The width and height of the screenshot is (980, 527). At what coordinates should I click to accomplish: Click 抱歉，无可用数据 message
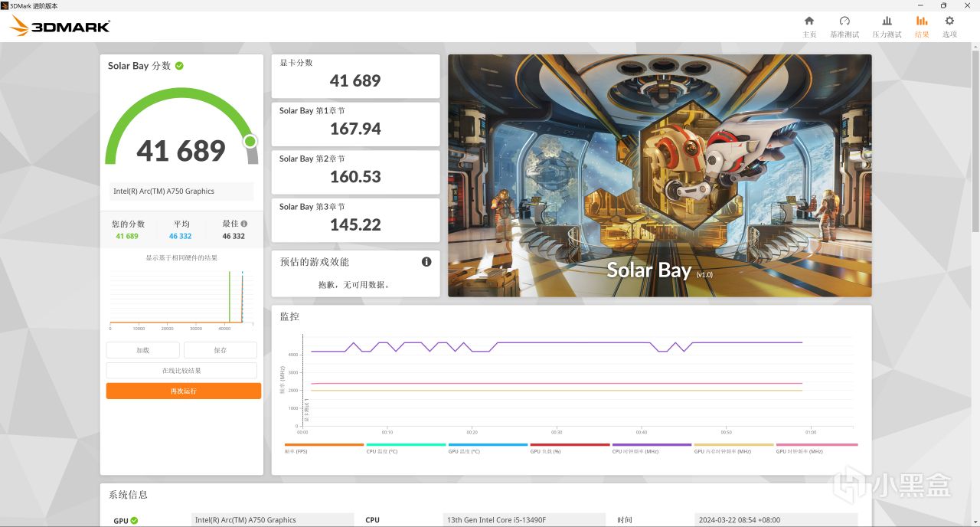point(355,285)
